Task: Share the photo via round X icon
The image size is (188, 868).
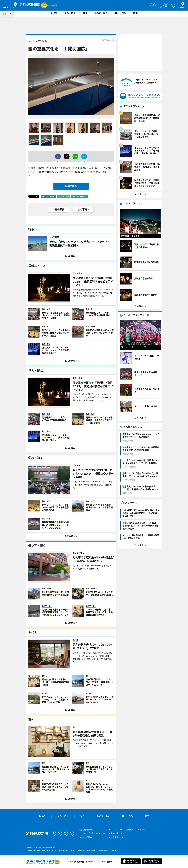Action: pos(67,156)
